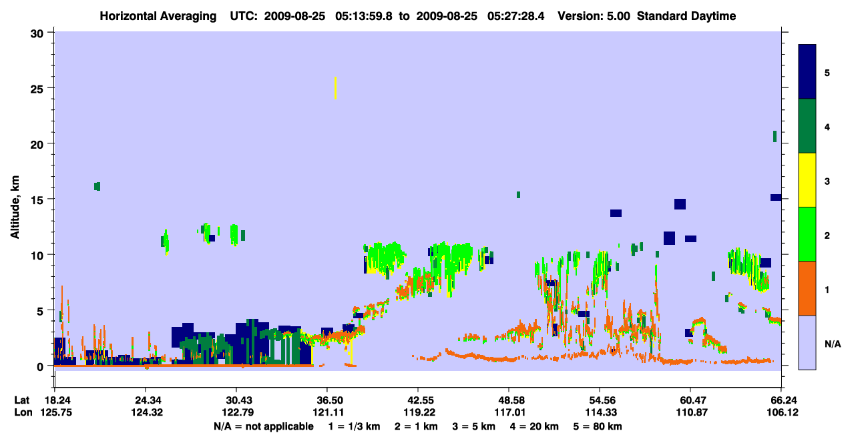Click the yellow colorbar segment labeled 3

click(807, 180)
